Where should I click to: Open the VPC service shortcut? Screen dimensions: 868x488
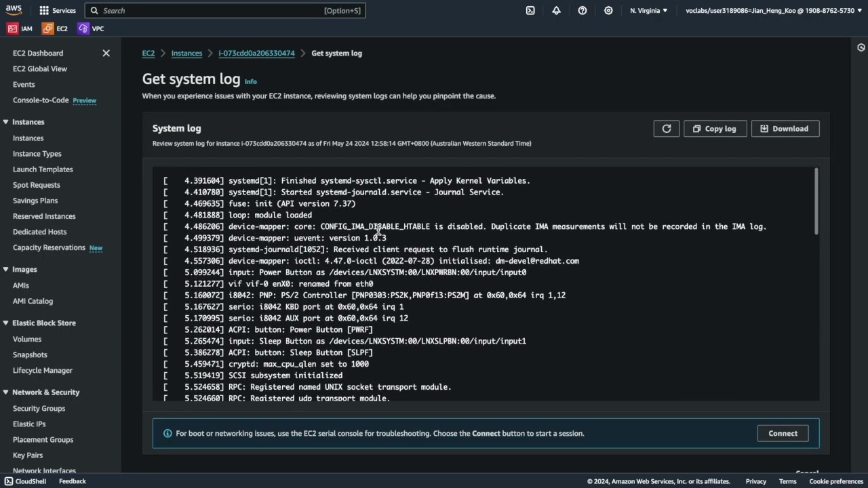click(x=91, y=28)
